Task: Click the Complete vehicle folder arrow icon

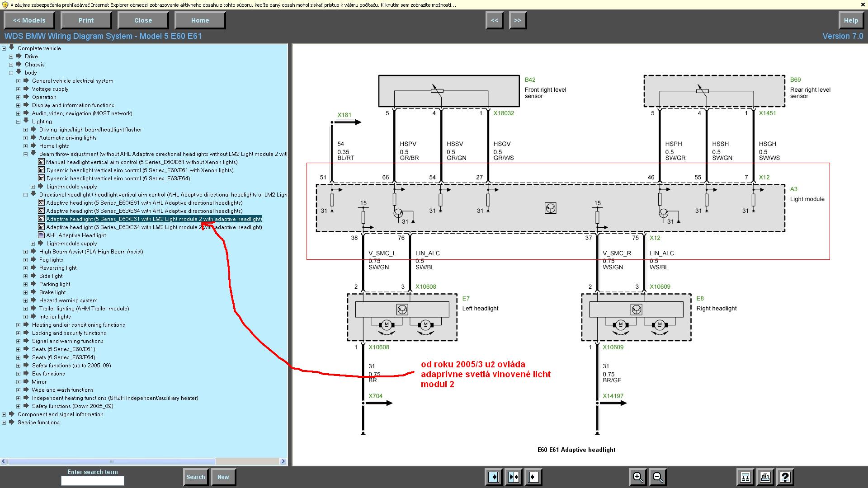Action: 12,47
